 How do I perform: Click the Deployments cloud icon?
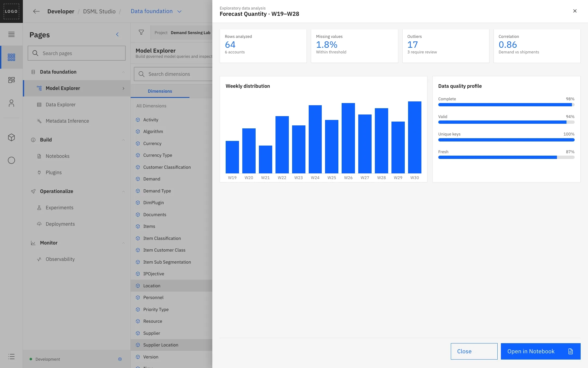pyautogui.click(x=39, y=224)
